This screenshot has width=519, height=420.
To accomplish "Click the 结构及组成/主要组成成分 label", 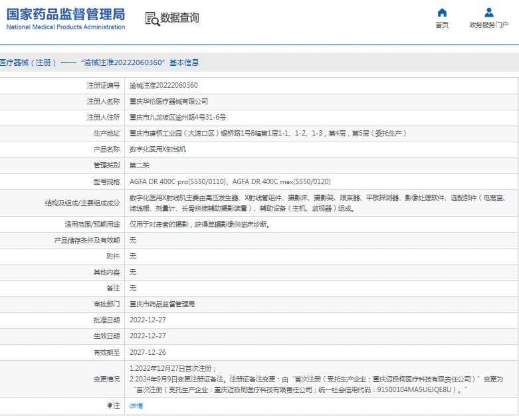I will click(82, 203).
